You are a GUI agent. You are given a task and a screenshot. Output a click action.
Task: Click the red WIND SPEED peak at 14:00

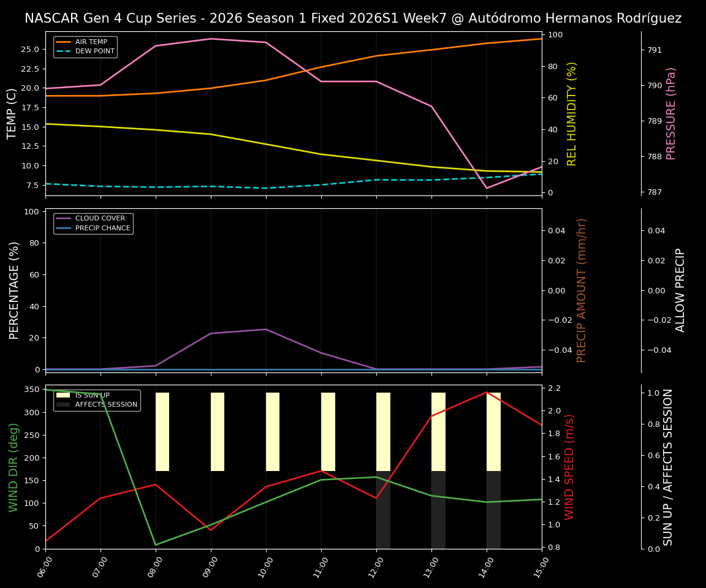coord(486,393)
